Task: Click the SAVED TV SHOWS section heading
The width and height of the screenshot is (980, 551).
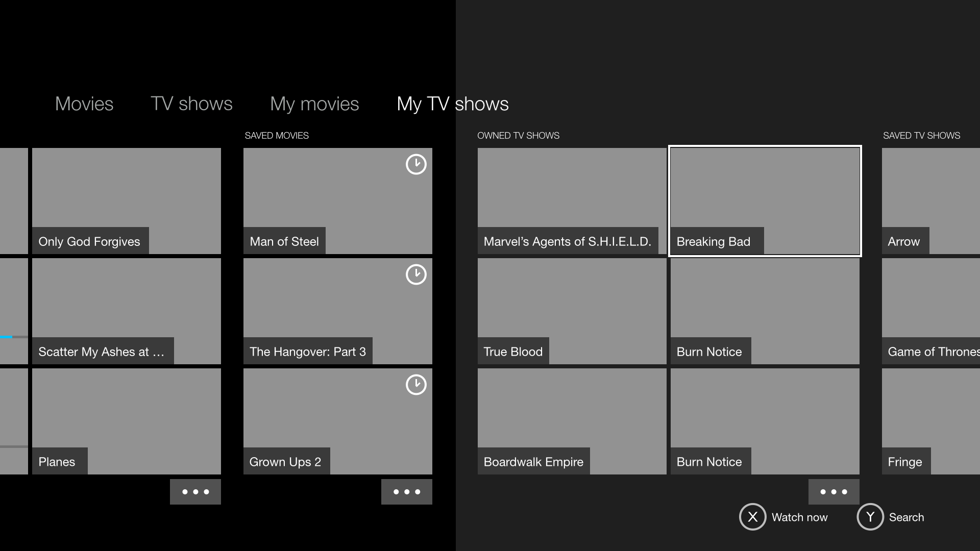Action: pos(922,136)
